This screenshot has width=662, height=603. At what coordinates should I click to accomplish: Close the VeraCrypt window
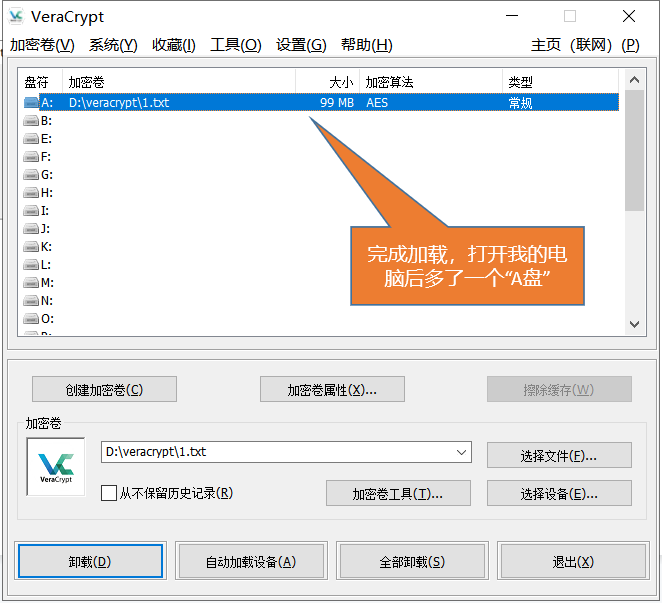click(x=629, y=16)
